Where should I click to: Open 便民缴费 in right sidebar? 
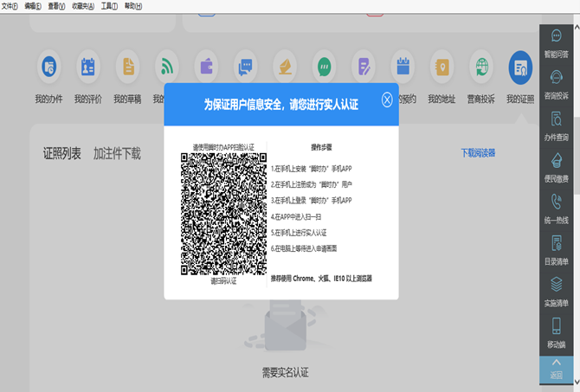pos(557,166)
